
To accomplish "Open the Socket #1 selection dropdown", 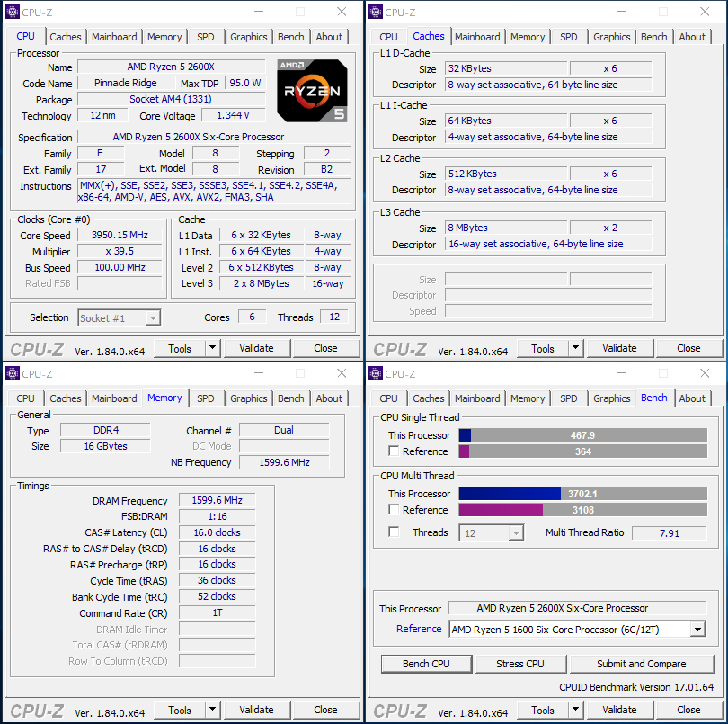I will [x=120, y=318].
